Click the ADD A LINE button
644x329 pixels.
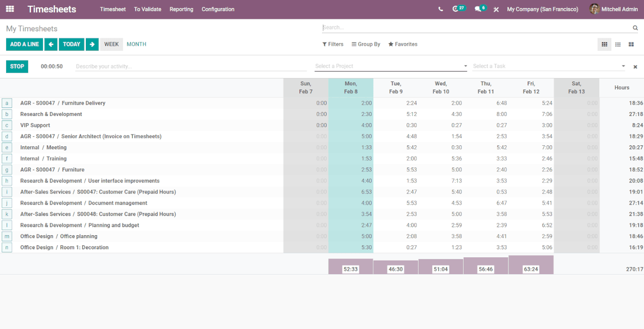[x=24, y=44]
